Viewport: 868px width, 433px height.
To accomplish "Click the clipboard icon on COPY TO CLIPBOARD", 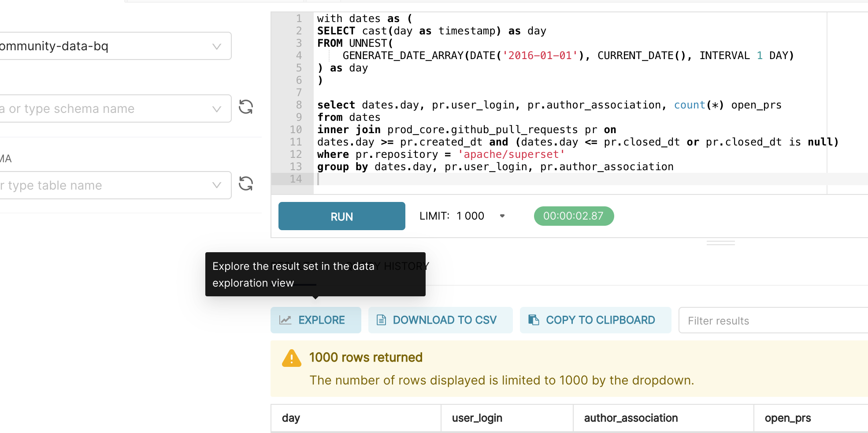I will [x=534, y=319].
